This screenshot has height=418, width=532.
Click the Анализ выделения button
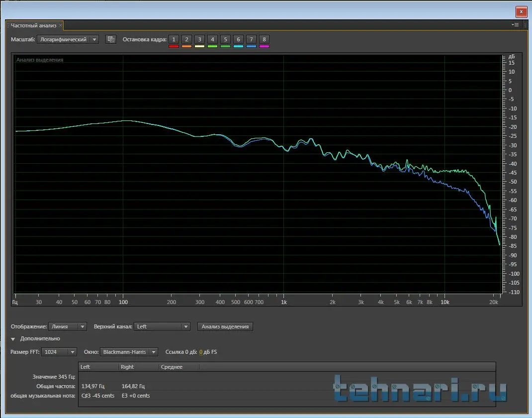point(225,326)
